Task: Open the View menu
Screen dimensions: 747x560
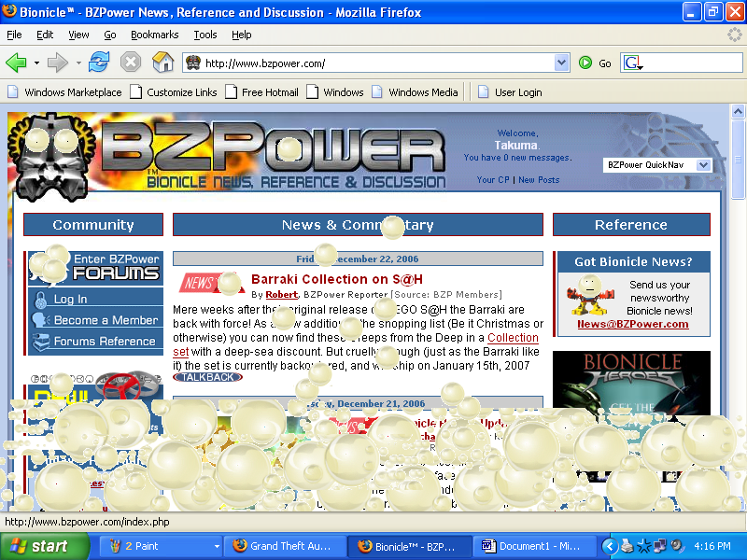Action: tap(78, 35)
